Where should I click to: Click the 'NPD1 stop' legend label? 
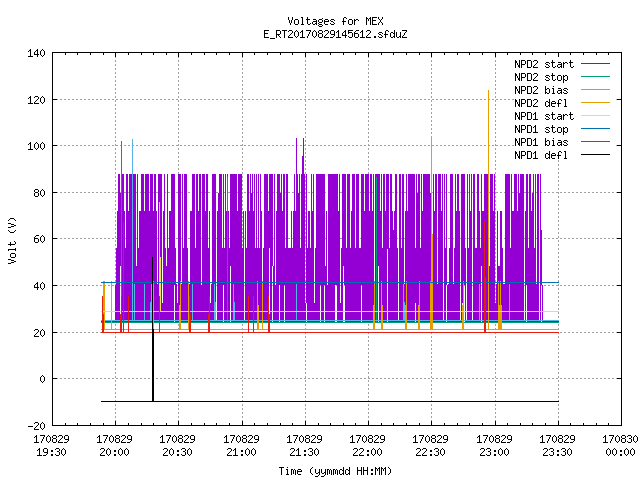pyautogui.click(x=541, y=129)
